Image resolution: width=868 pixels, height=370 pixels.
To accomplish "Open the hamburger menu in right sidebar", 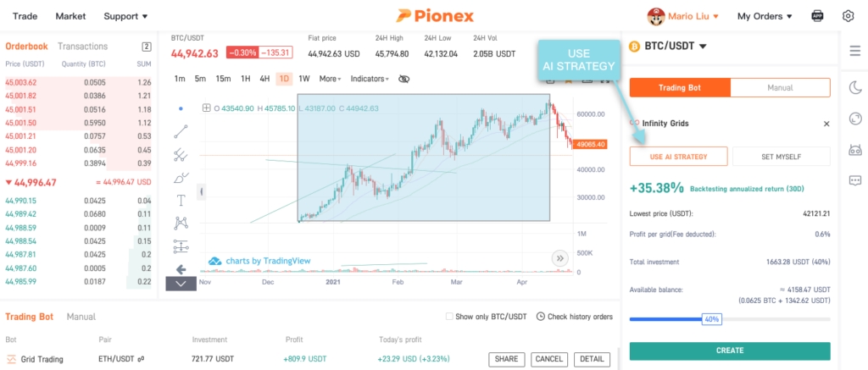I will pyautogui.click(x=854, y=52).
